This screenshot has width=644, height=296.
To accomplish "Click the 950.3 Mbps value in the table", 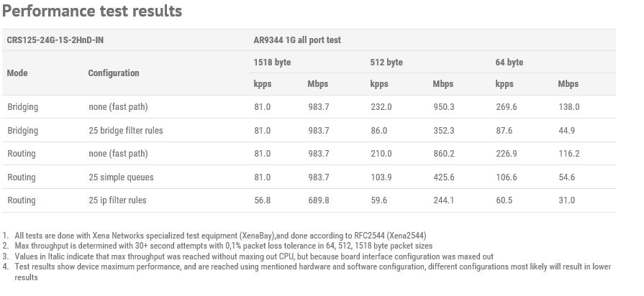I will 443,107.
